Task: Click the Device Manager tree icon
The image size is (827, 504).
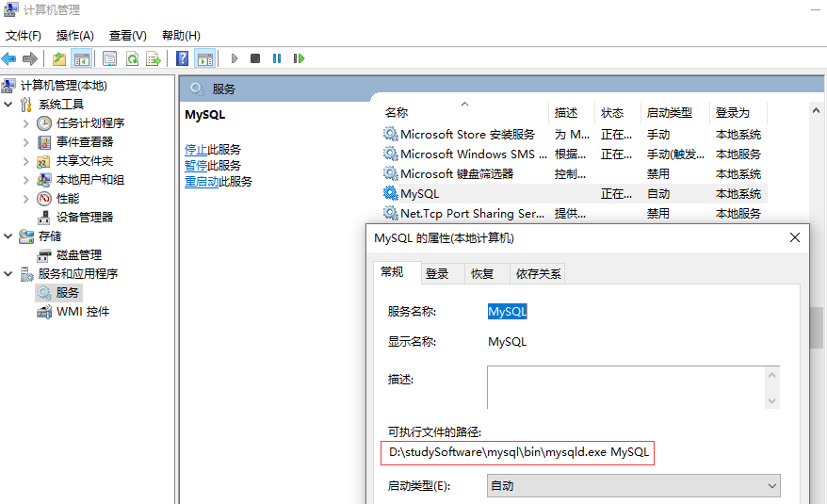Action: 44,218
